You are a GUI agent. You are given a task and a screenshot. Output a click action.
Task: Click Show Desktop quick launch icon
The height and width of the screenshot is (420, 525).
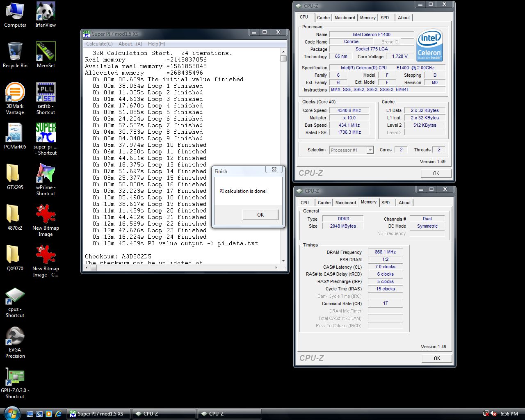coord(30,414)
